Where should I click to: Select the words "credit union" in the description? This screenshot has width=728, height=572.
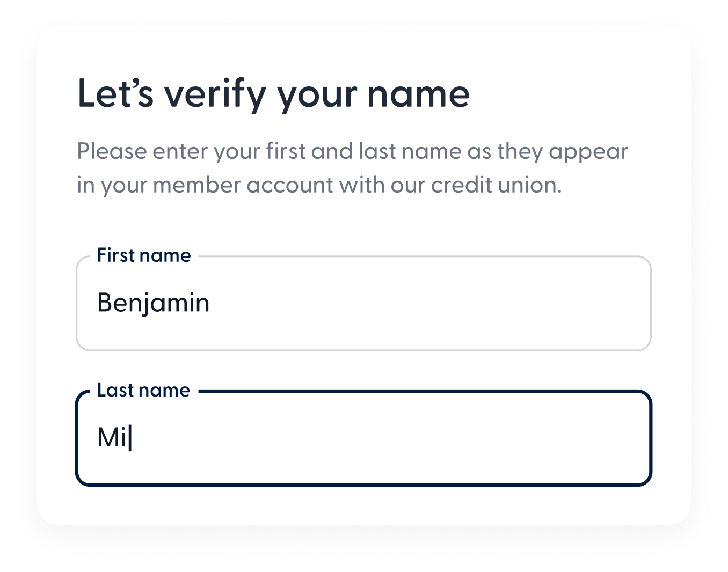[496, 185]
